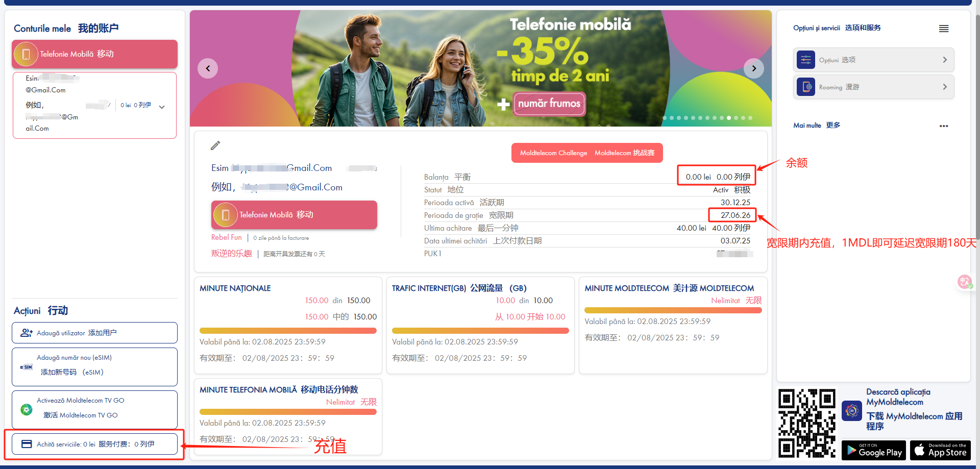Click the App Store download badge
Image resolution: width=980 pixels, height=469 pixels.
click(941, 450)
